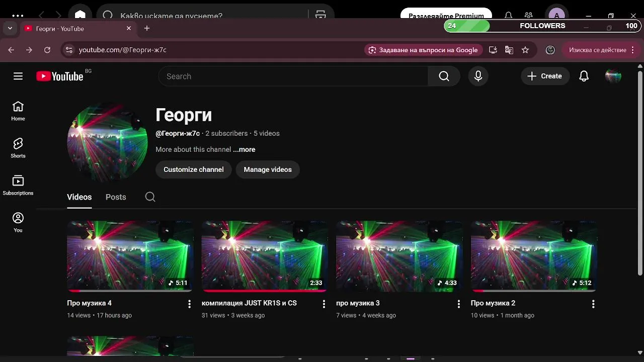Expand channel description with ...more
The image size is (644, 362).
(244, 149)
